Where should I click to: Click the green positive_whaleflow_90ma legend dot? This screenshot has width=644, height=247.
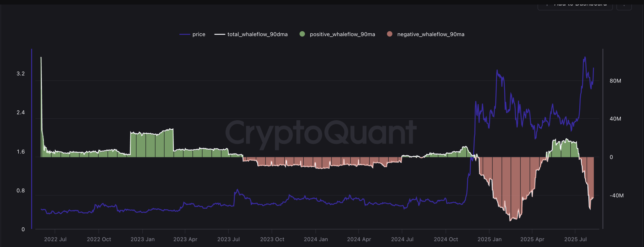302,34
